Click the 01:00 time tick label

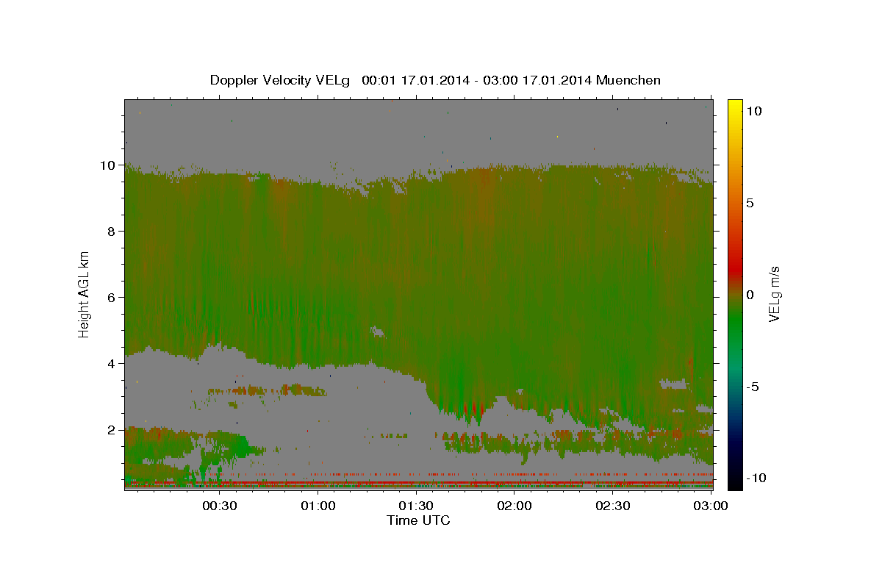coord(318,506)
